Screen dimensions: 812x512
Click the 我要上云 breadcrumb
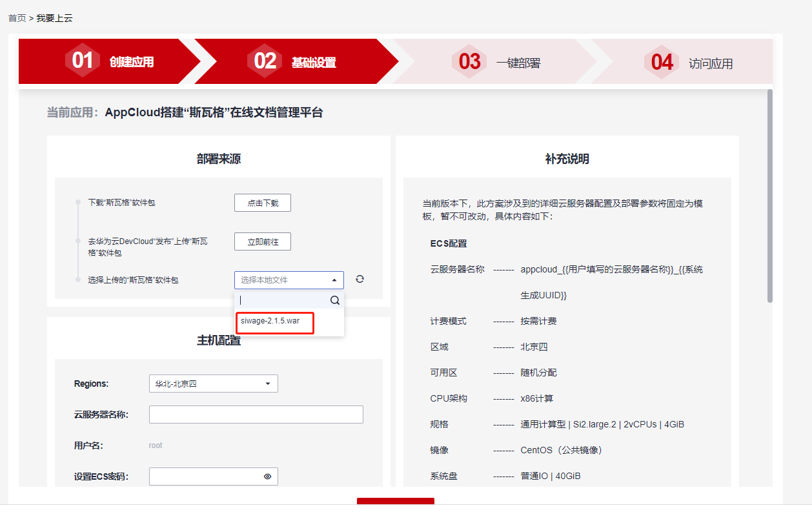(x=54, y=18)
